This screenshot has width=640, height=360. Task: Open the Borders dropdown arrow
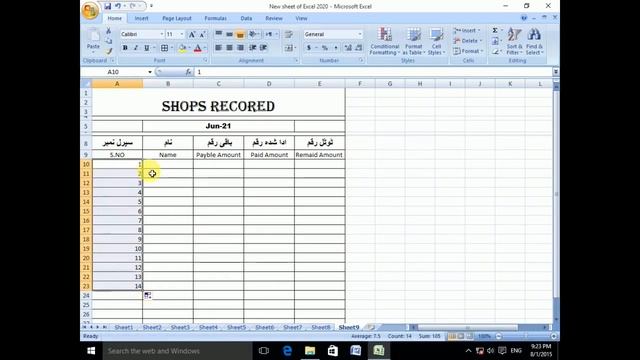pyautogui.click(x=172, y=48)
